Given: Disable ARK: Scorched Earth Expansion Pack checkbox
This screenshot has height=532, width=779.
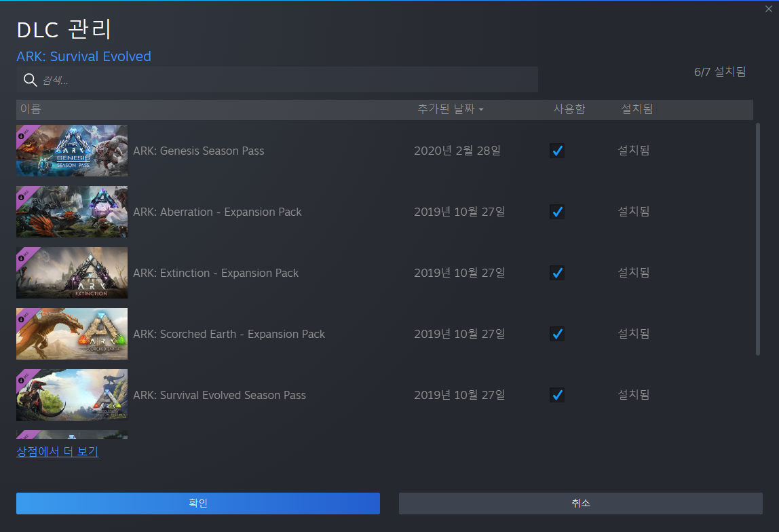Looking at the screenshot, I should click(557, 334).
